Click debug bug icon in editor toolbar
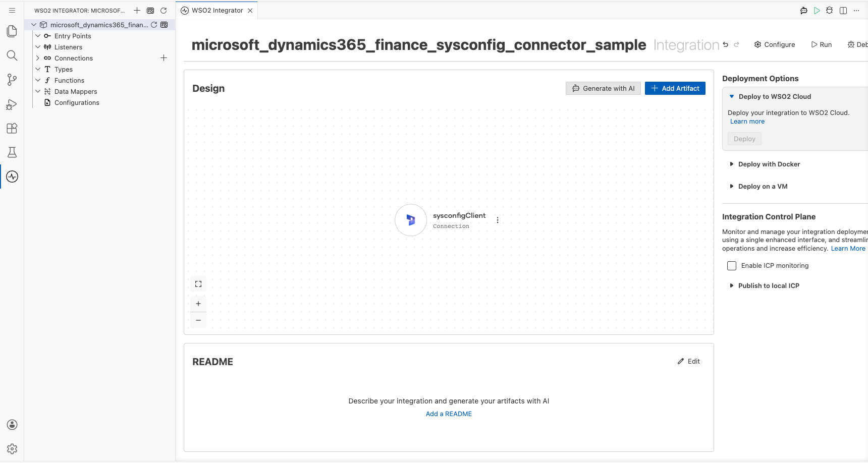Image resolution: width=868 pixels, height=463 pixels. tap(830, 11)
